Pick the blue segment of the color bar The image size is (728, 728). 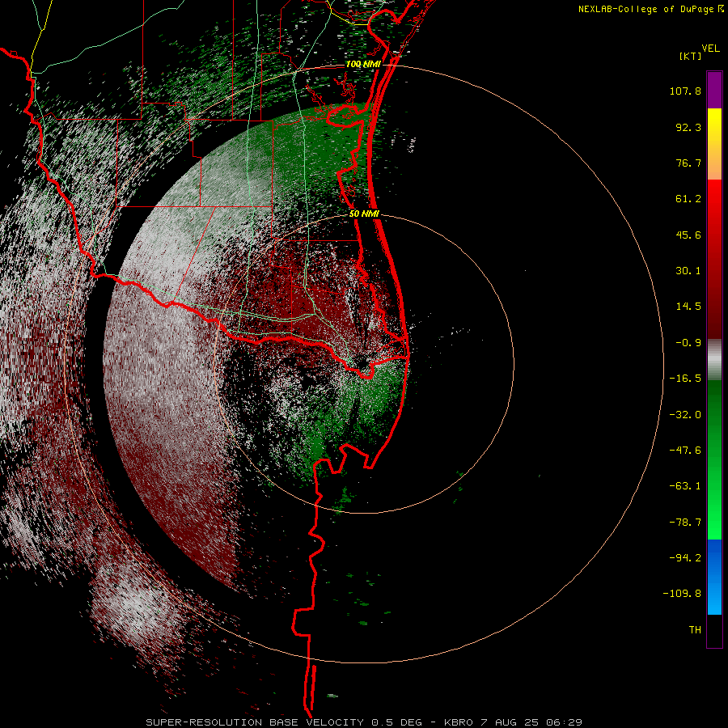coord(714,577)
